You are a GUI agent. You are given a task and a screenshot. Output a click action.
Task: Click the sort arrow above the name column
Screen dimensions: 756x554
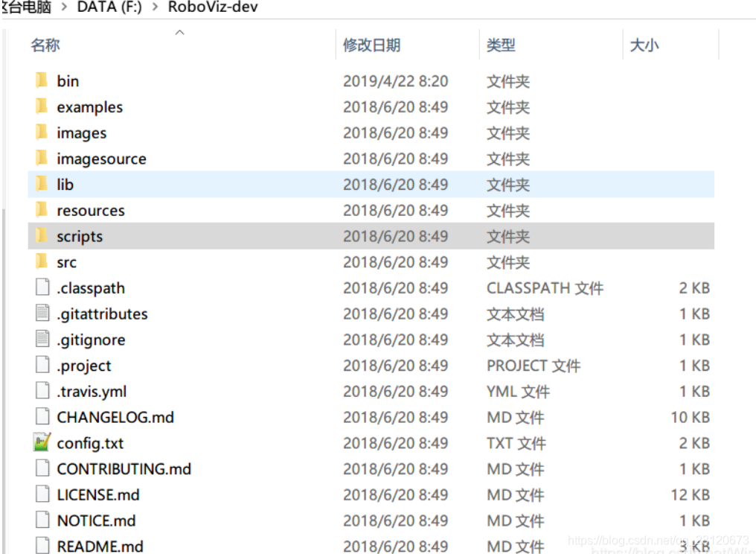tap(180, 32)
